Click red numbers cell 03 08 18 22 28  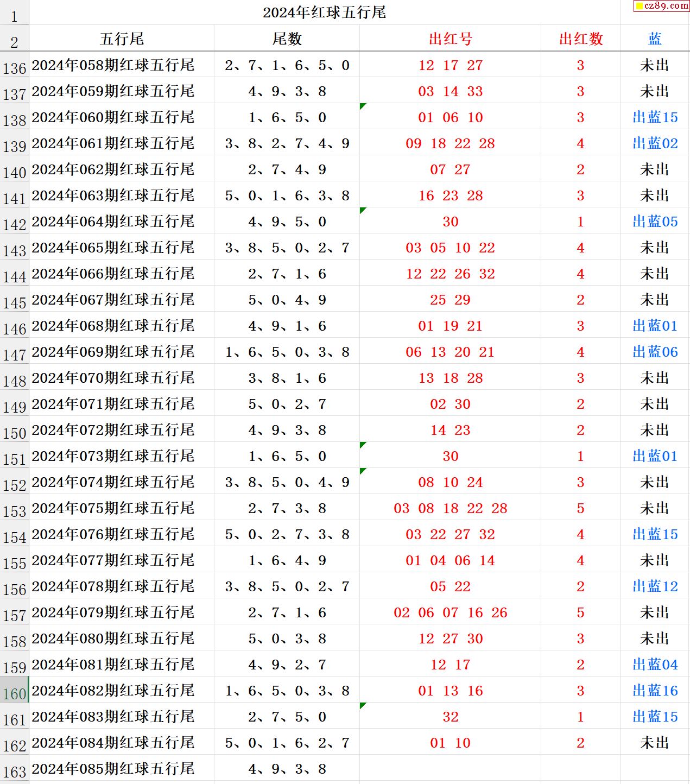pyautogui.click(x=450, y=508)
